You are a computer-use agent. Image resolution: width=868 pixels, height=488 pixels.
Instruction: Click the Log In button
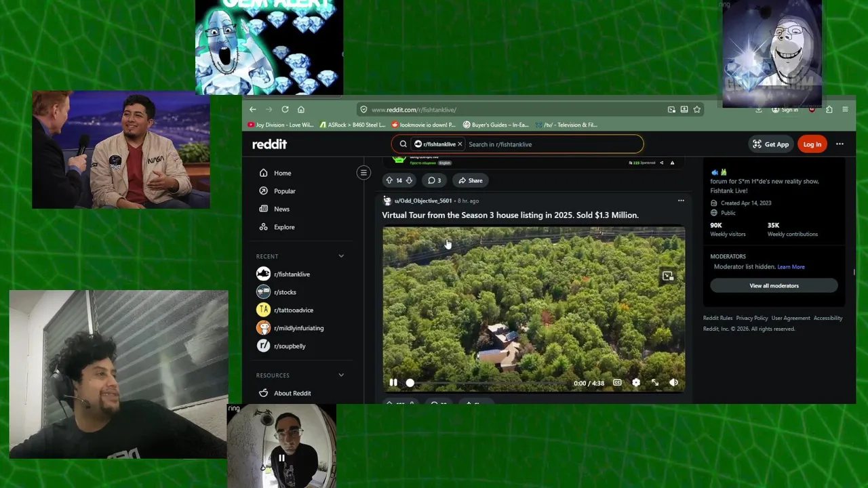pyautogui.click(x=812, y=144)
